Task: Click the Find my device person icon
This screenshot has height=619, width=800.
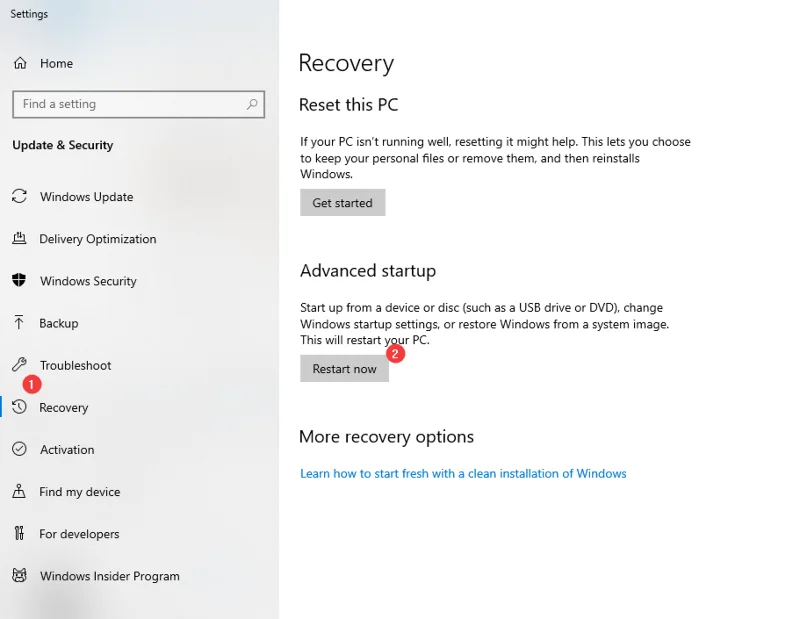Action: (19, 491)
